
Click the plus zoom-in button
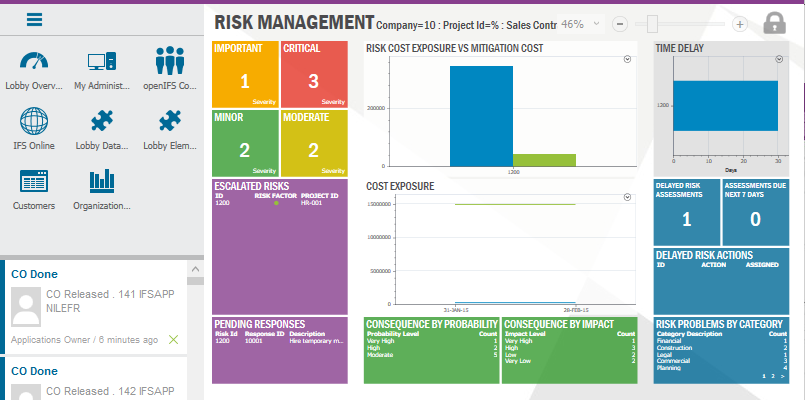[x=740, y=24]
